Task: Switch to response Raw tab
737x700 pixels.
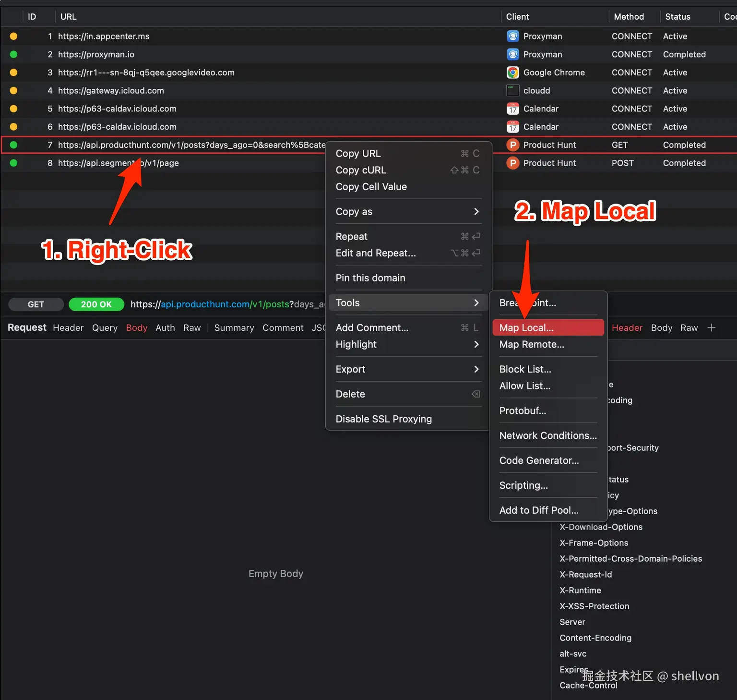Action: tap(689, 328)
